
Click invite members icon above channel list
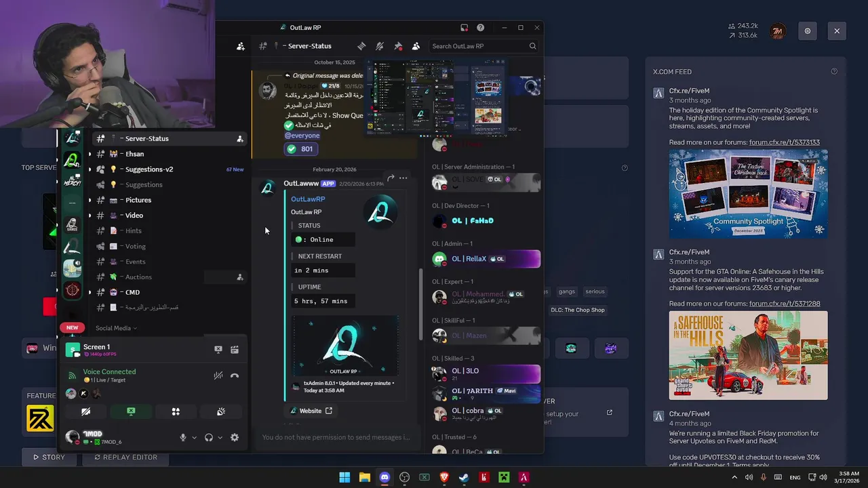tap(240, 46)
